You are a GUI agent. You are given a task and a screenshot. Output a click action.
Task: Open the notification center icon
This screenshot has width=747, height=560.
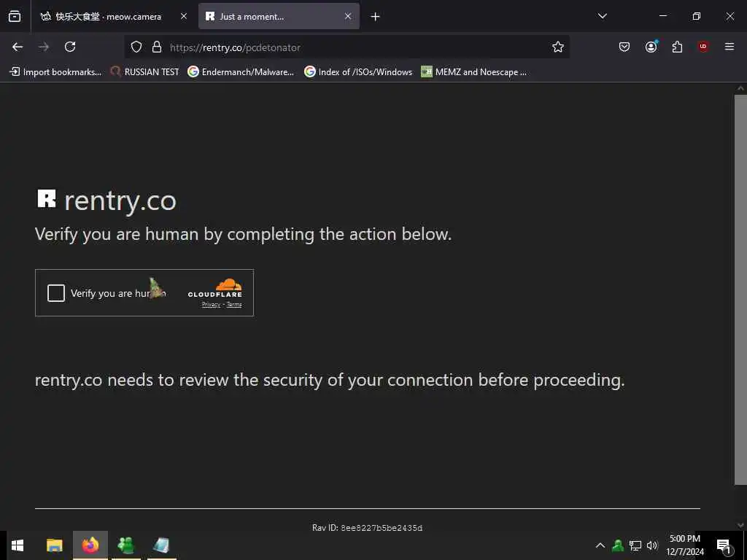[x=724, y=546]
